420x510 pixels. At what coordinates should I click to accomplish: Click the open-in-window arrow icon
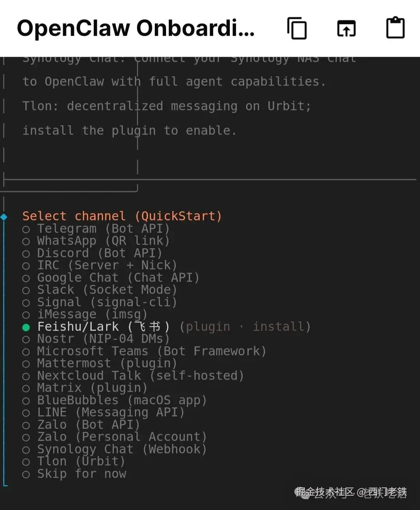click(x=346, y=28)
